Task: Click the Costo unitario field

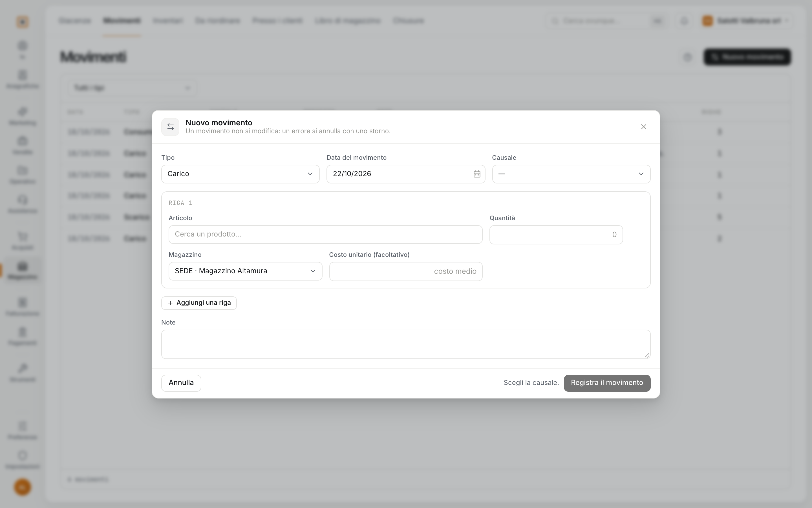Action: pos(406,271)
